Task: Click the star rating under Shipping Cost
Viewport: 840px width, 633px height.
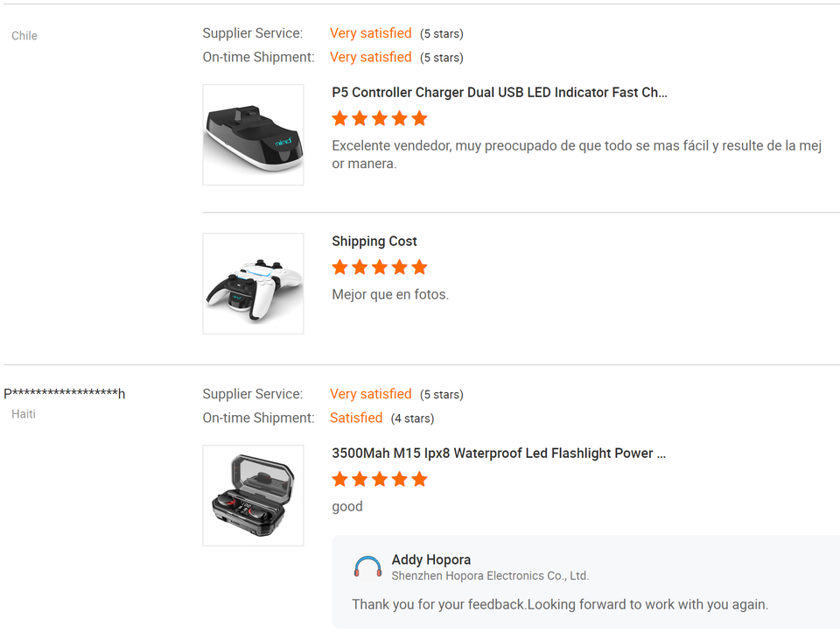Action: tap(380, 267)
